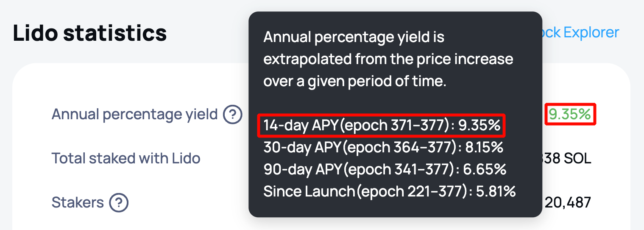644x230 pixels.
Task: Click the question mark icon next to Stakers
Action: point(119,203)
